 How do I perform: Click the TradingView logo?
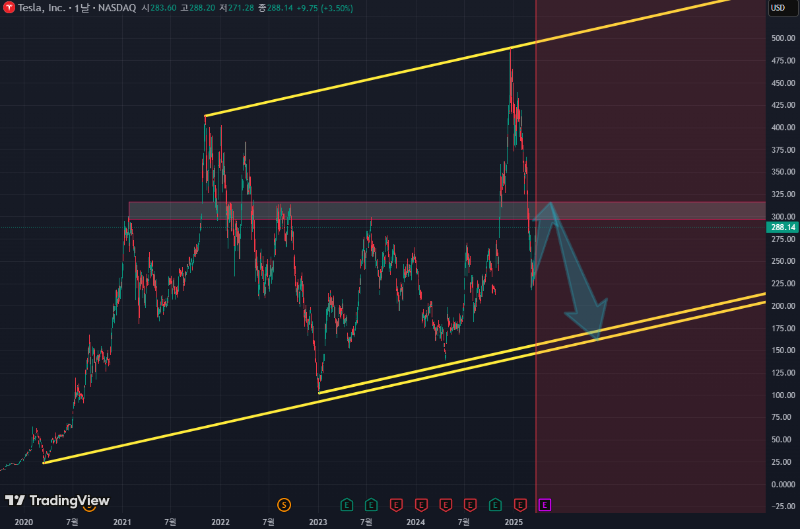[x=57, y=500]
